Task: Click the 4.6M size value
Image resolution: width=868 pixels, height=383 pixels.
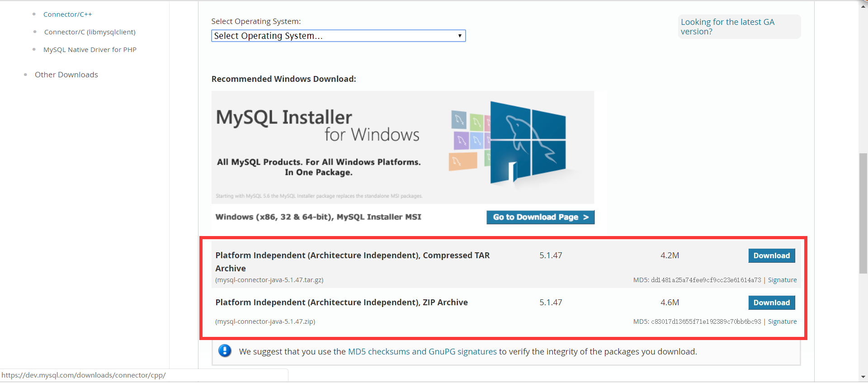Action: (x=670, y=303)
